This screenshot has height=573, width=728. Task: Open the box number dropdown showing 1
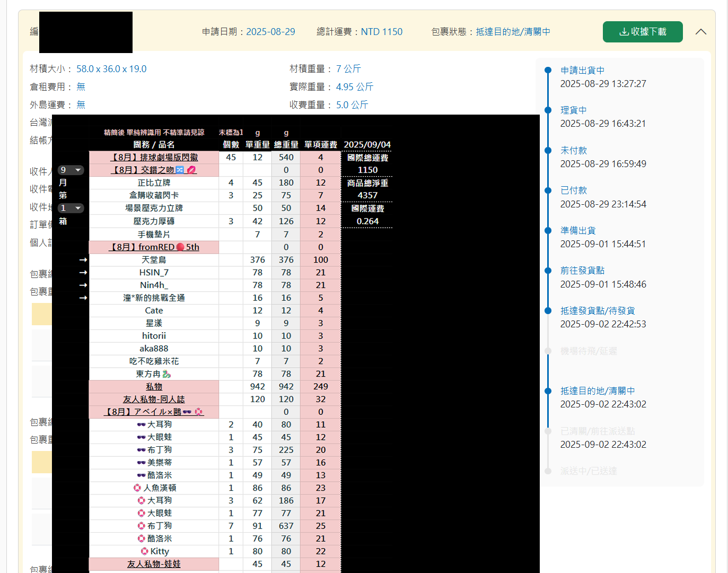pyautogui.click(x=71, y=208)
